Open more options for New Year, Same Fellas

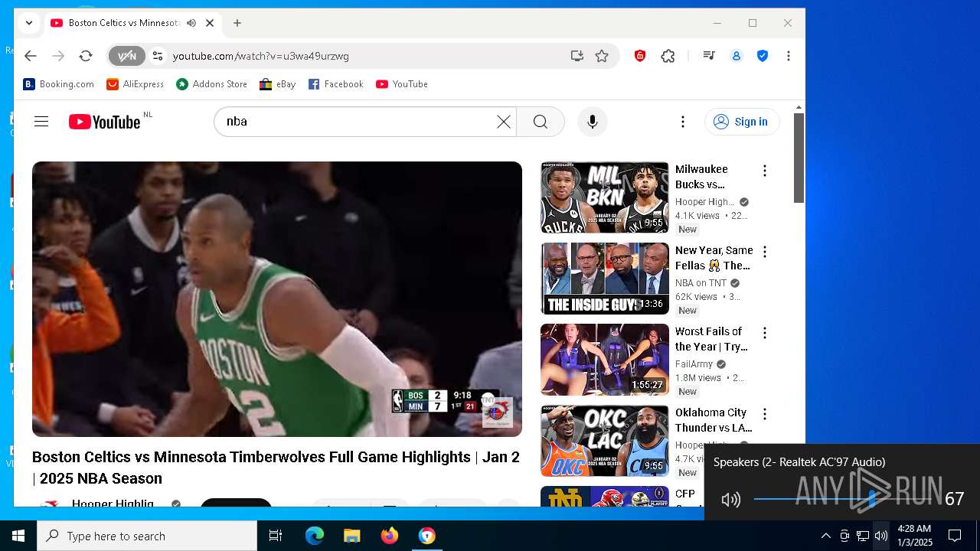tap(764, 252)
